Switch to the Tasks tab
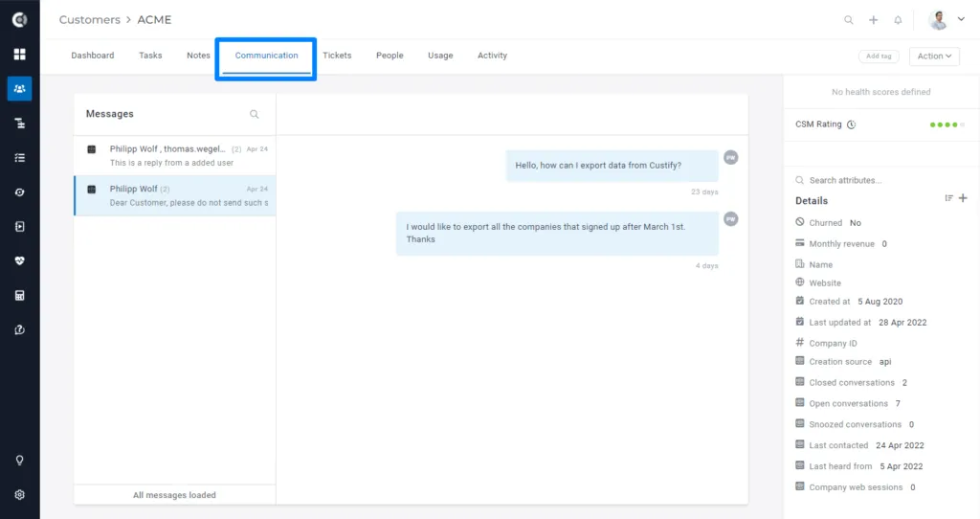 150,55
